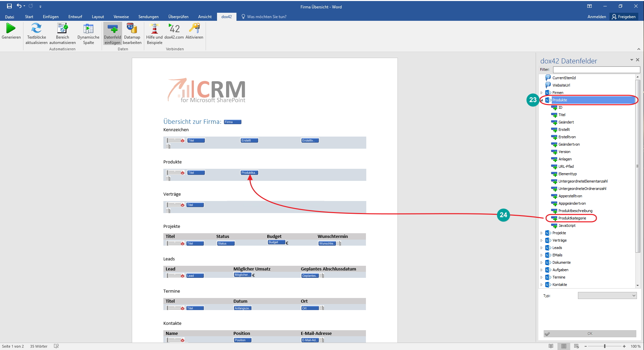Image resolution: width=644 pixels, height=350 pixels.
Task: Click zoom in plus button
Action: (624, 346)
